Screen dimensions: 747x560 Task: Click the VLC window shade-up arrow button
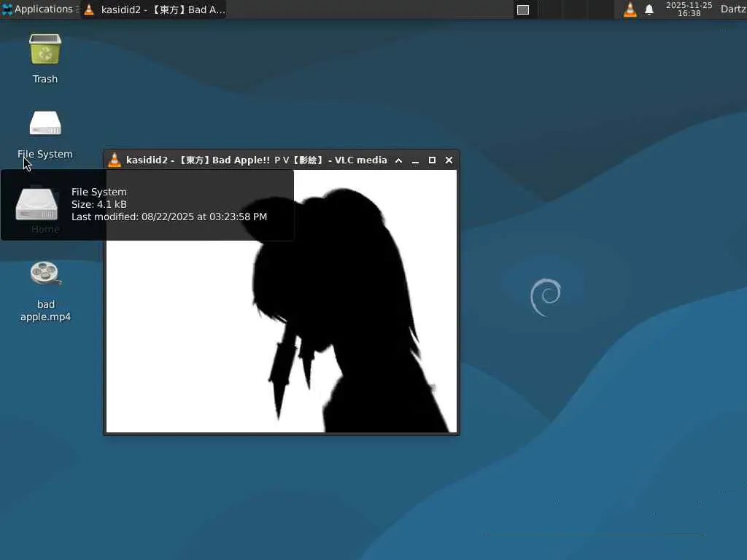(399, 160)
